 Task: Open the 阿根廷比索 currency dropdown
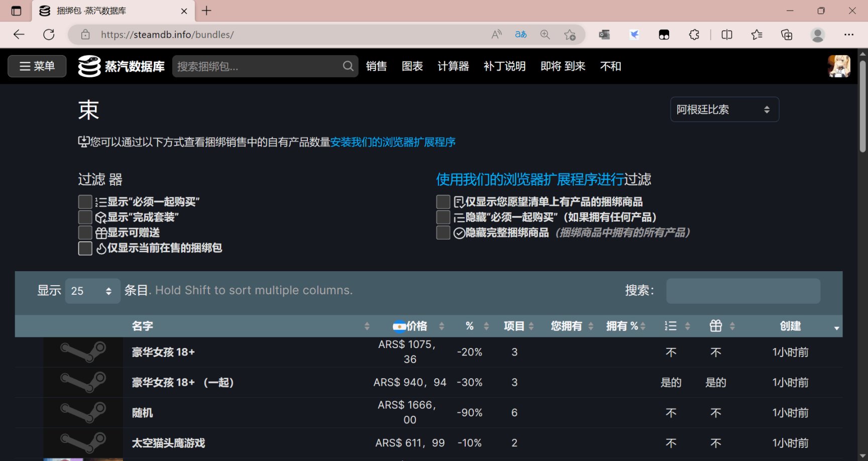pos(724,109)
